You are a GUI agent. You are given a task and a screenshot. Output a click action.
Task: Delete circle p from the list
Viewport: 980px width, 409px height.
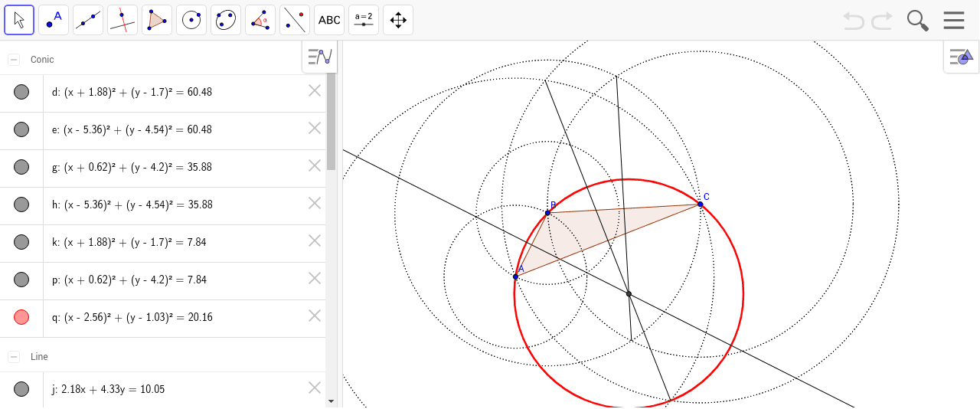coord(315,279)
